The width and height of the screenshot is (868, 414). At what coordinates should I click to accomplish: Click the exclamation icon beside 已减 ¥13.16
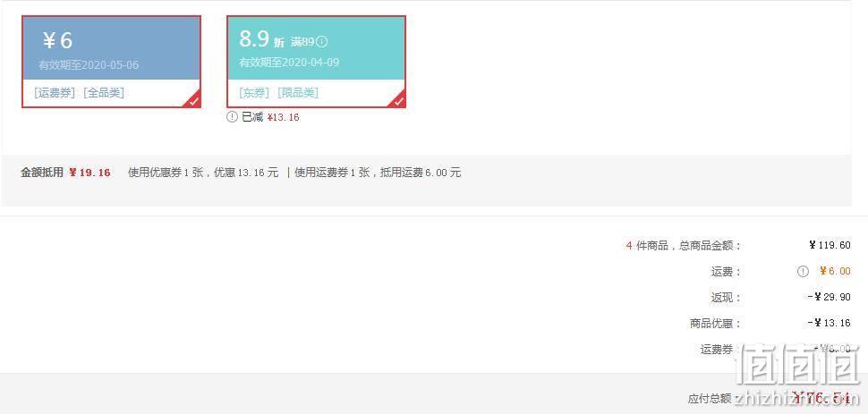click(233, 117)
